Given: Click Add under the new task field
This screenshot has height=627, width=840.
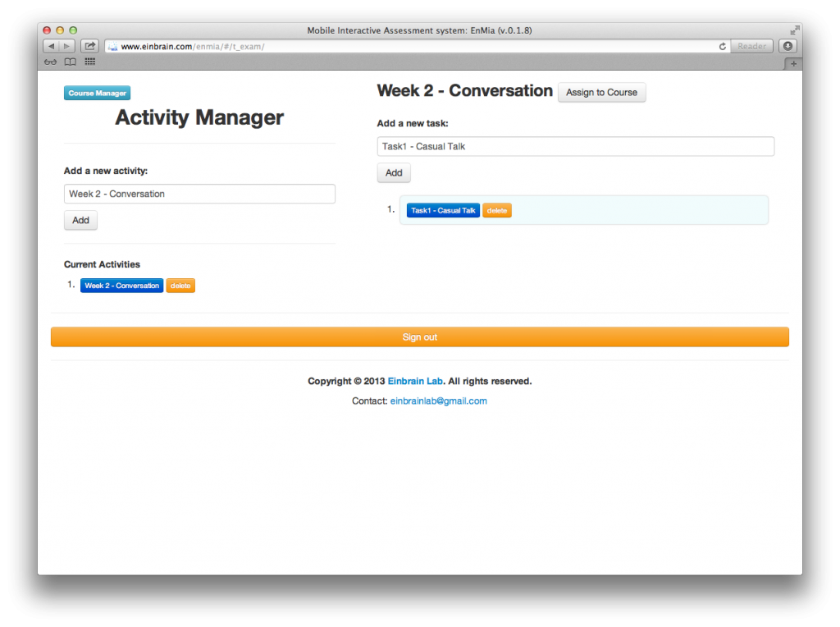Looking at the screenshot, I should [x=394, y=172].
